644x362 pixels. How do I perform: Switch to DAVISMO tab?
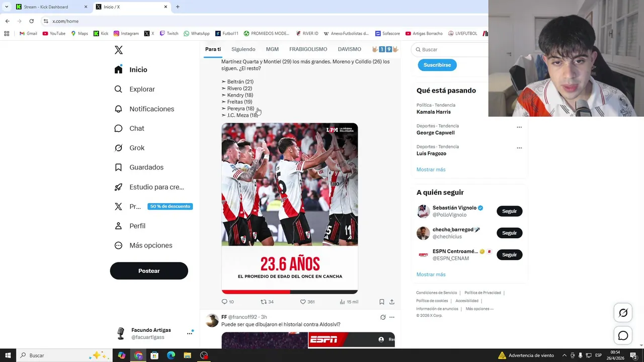(x=350, y=49)
